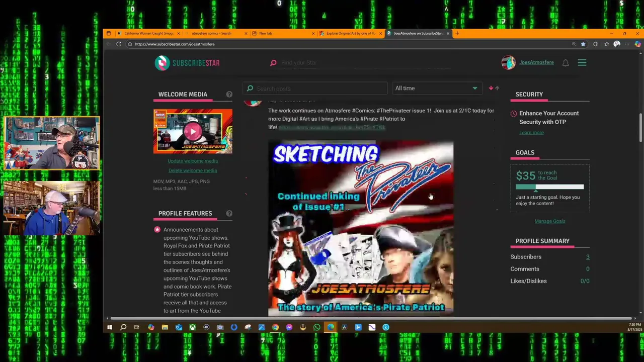Open the Welcome Media help icon
Screen dimensions: 644x362
coord(229,95)
